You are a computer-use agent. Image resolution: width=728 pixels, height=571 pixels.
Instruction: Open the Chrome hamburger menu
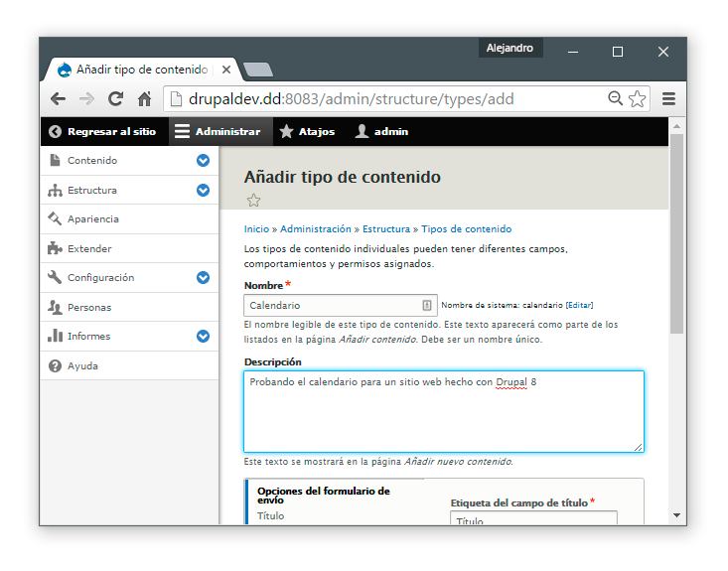[668, 99]
